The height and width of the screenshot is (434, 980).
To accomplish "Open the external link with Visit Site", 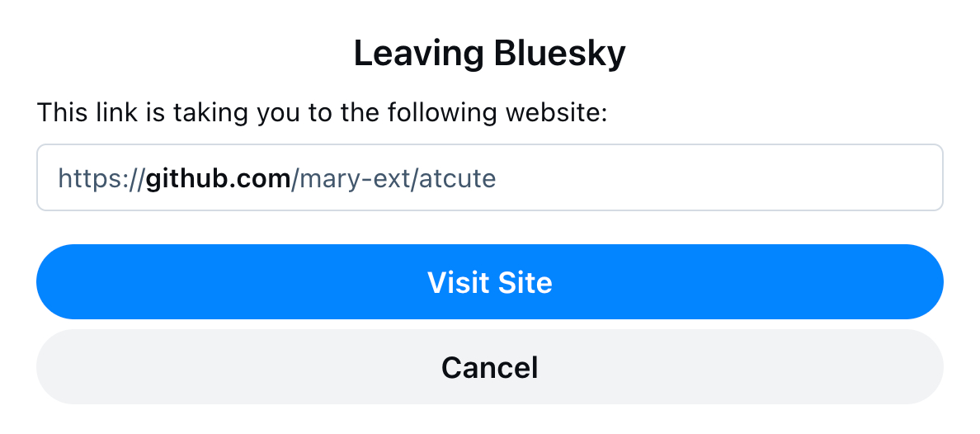I will pos(489,282).
